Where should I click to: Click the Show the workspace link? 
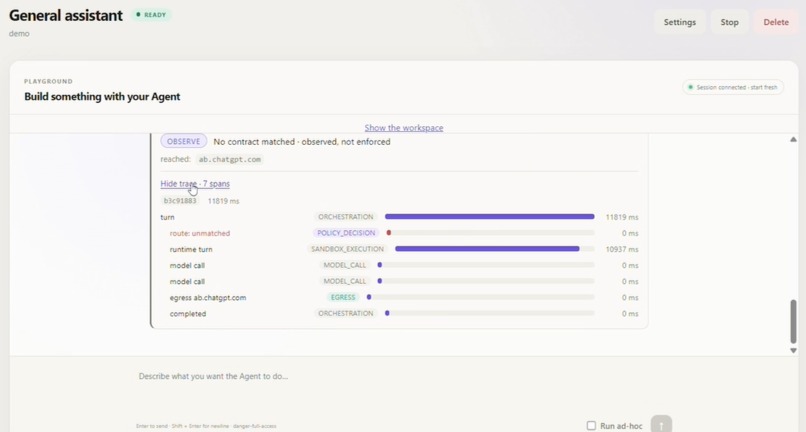[404, 128]
